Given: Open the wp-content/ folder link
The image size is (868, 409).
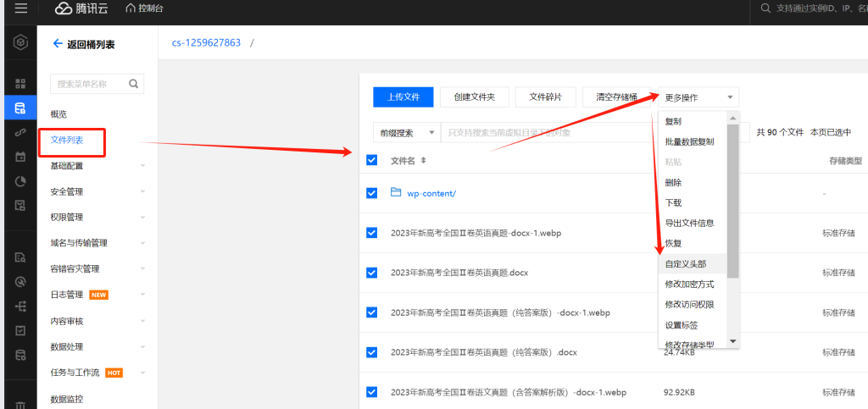Looking at the screenshot, I should click(431, 193).
